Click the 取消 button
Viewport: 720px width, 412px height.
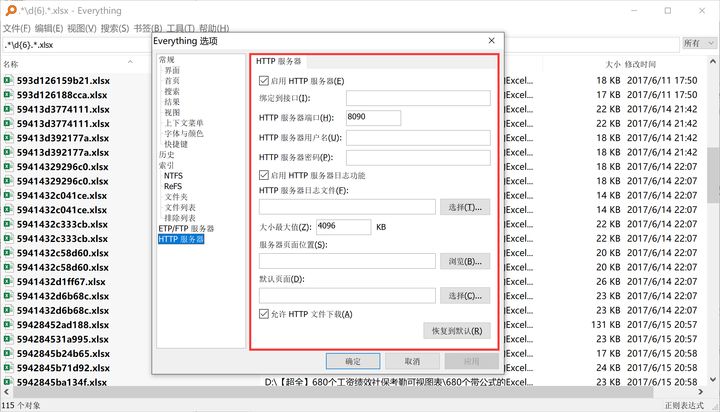tap(412, 361)
